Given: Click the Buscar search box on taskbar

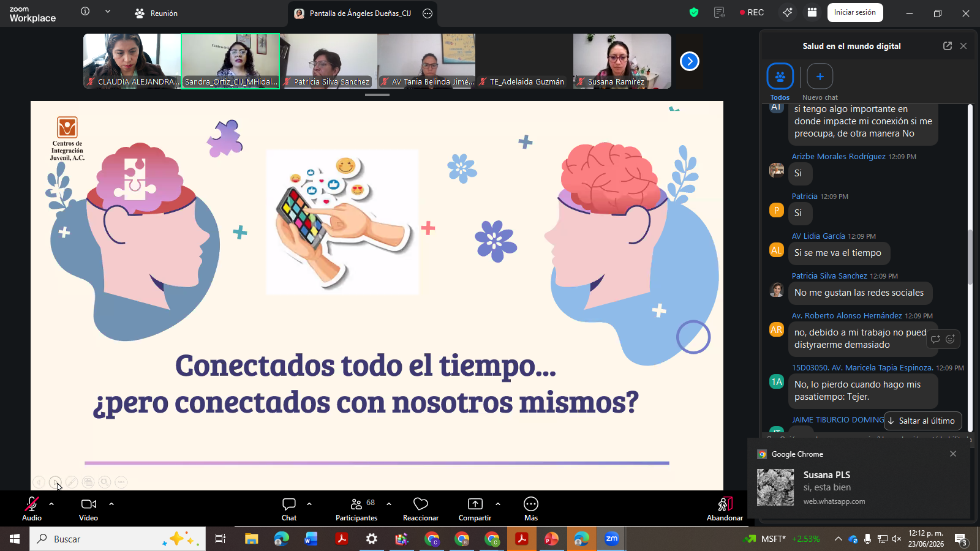Looking at the screenshot, I should click(x=118, y=539).
